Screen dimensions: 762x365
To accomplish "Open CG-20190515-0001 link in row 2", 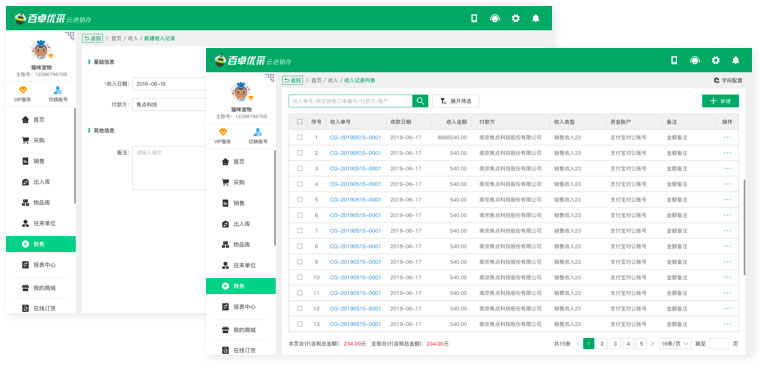I will pos(355,153).
